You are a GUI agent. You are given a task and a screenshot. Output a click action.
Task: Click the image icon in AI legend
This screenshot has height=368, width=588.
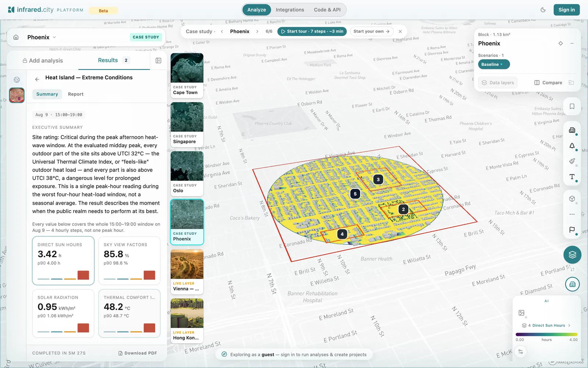pyautogui.click(x=521, y=313)
